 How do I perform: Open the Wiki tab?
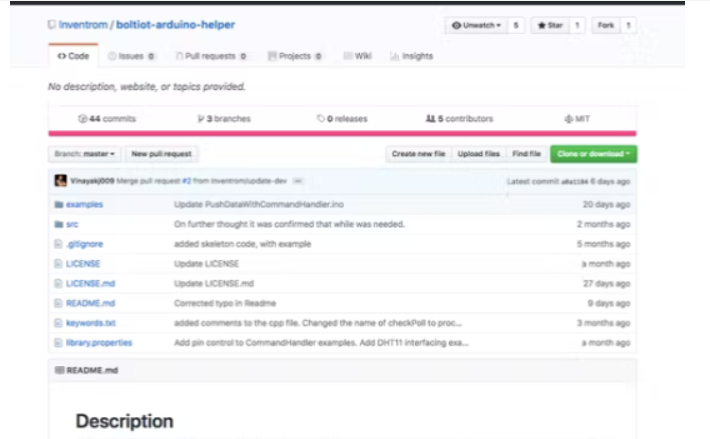pyautogui.click(x=358, y=56)
